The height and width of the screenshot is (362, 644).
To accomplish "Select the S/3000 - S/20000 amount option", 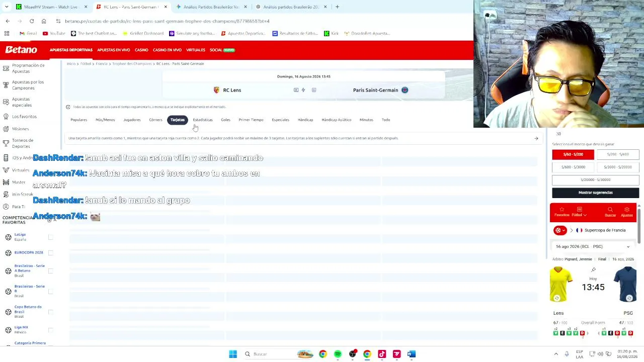I will (618, 167).
